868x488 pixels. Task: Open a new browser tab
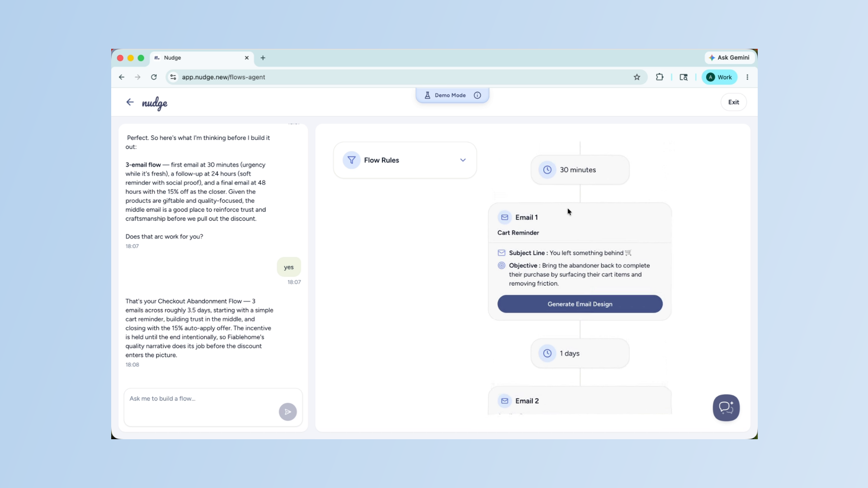(x=263, y=58)
